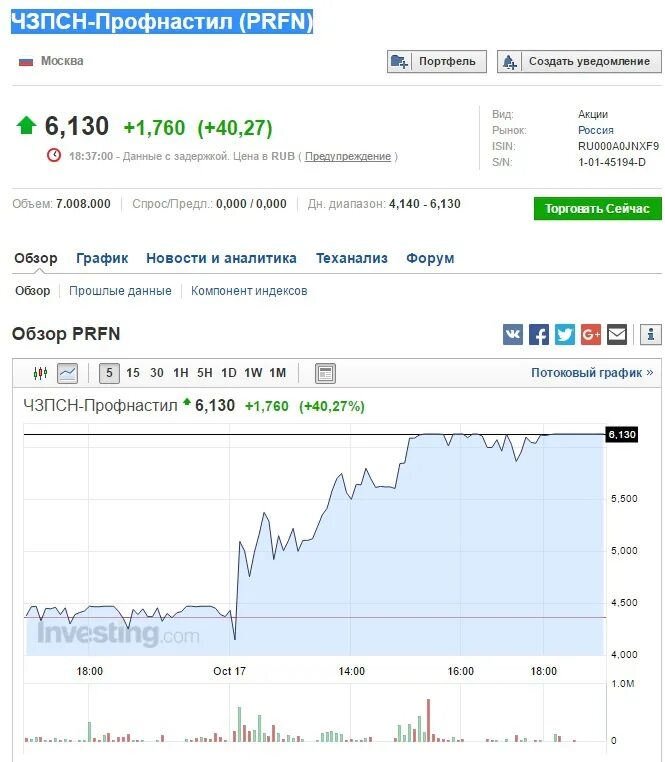Switch to candlestick chart type icon
The image size is (665, 762).
[x=40, y=373]
